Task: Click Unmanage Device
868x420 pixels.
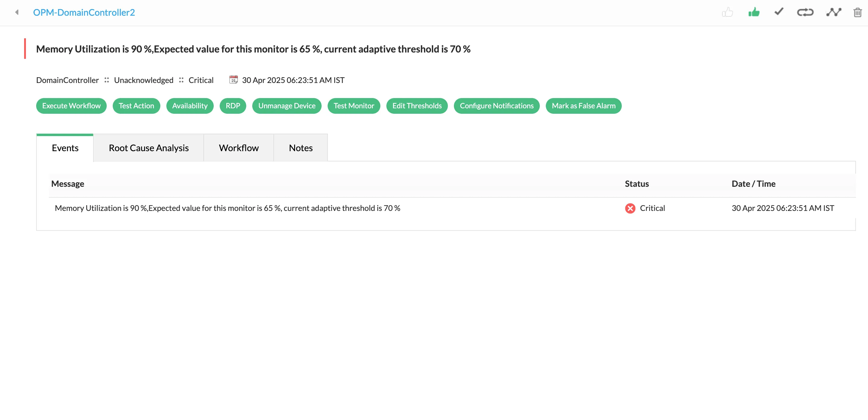Action: click(x=286, y=106)
